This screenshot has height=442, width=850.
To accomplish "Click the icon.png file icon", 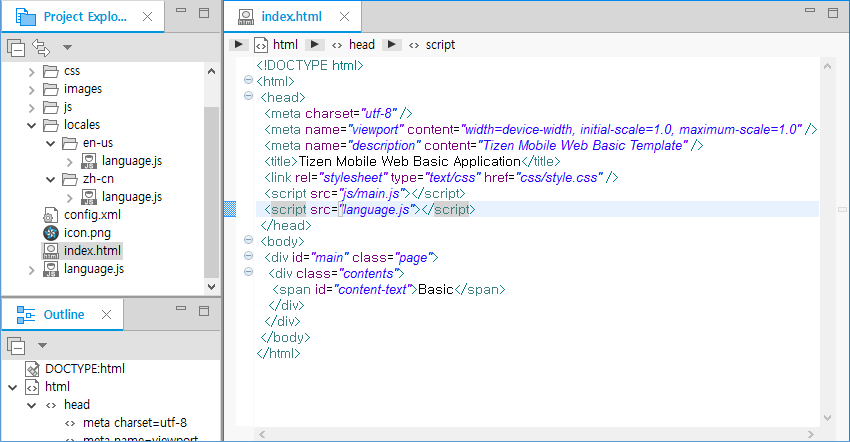I will point(50,233).
